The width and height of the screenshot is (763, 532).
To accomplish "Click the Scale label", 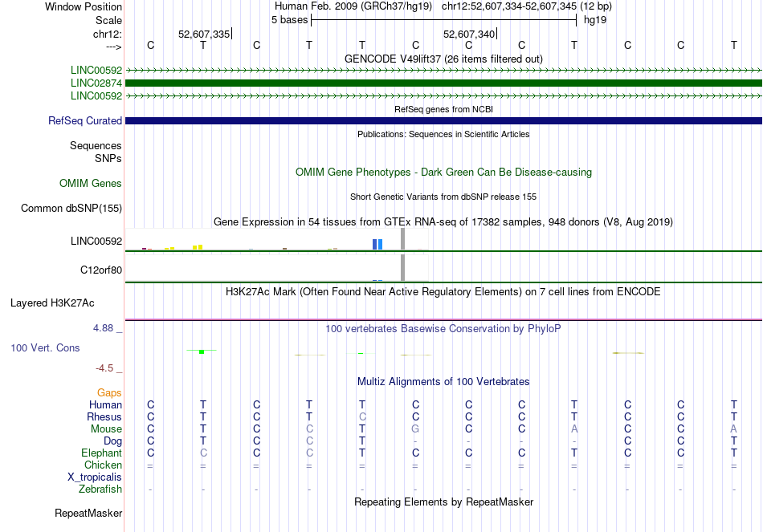I will [x=109, y=20].
